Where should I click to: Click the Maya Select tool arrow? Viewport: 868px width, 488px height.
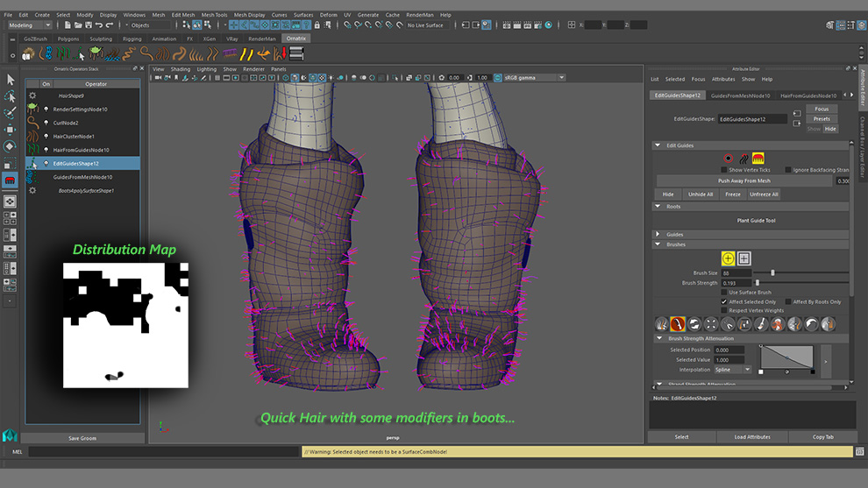(x=11, y=80)
